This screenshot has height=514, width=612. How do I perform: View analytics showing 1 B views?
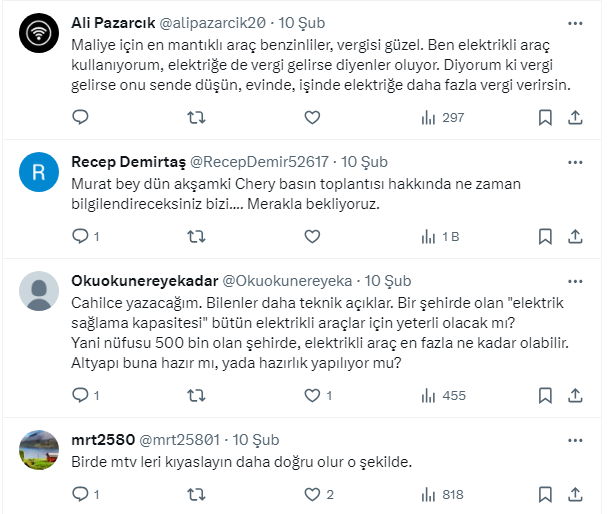point(440,237)
